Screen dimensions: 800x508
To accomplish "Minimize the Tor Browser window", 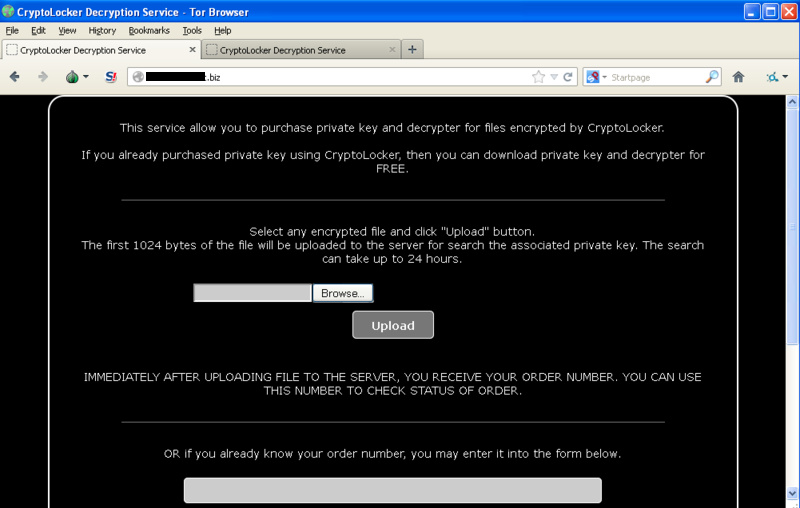I will point(751,12).
